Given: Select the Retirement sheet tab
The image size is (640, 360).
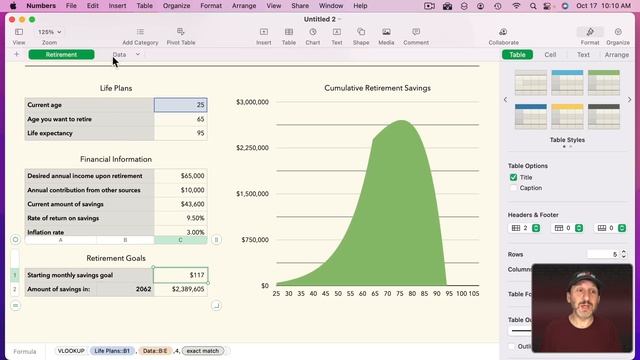Looking at the screenshot, I should (61, 54).
